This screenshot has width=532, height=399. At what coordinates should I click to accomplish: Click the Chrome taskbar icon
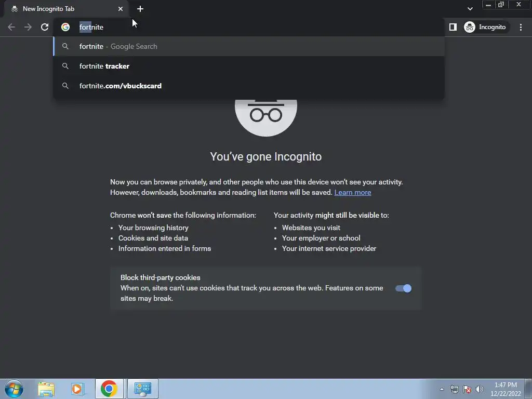(109, 389)
